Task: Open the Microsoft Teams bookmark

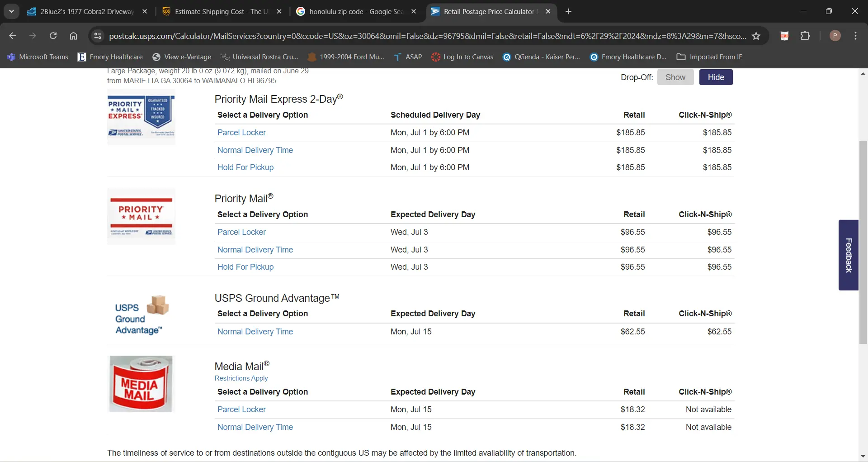Action: pos(38,57)
